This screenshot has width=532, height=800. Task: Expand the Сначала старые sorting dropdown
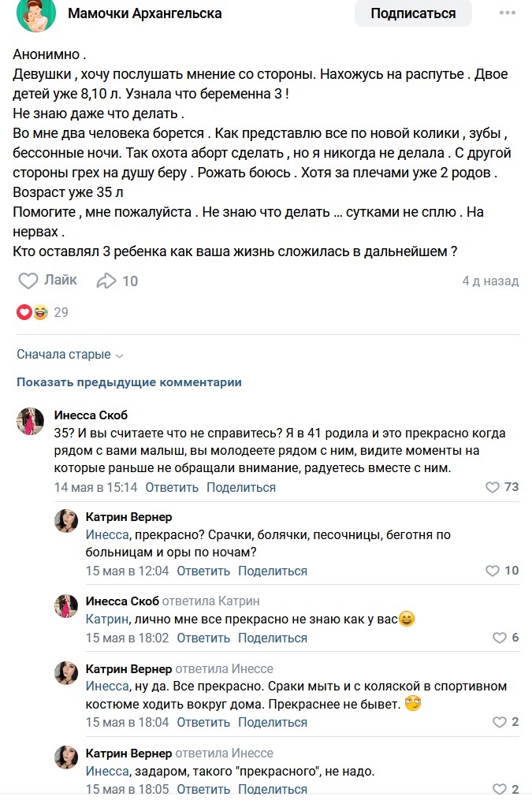click(70, 355)
